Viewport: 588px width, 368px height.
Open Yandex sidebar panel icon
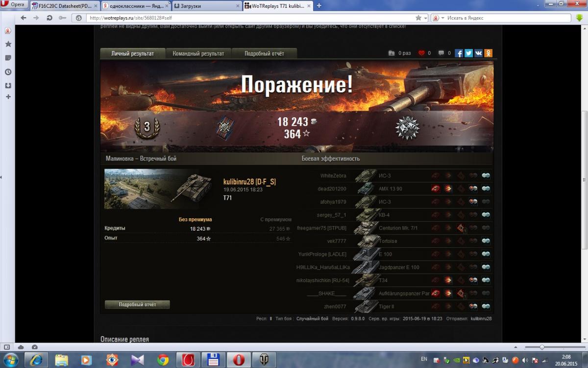8,30
